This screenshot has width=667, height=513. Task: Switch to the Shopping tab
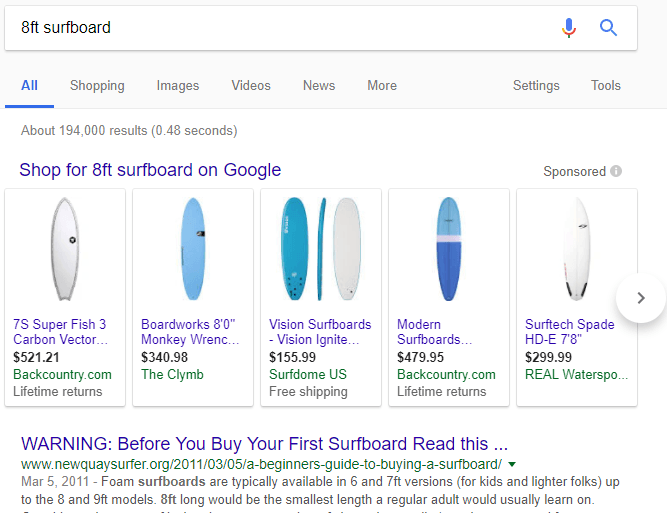coord(97,85)
